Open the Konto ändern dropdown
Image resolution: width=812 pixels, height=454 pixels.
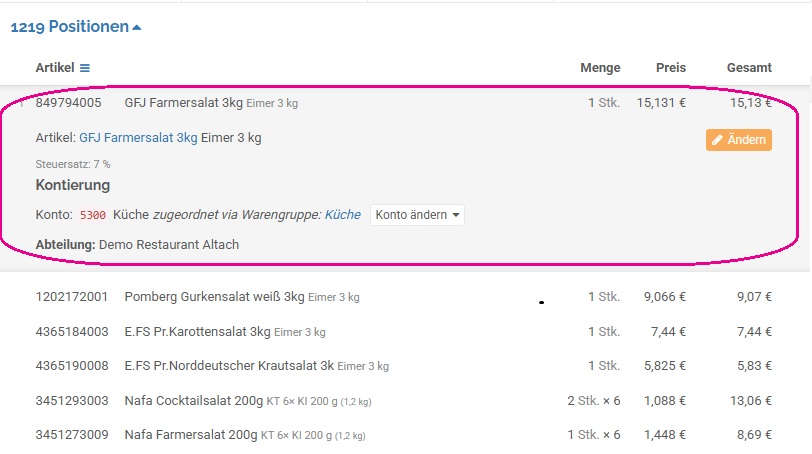click(x=417, y=215)
